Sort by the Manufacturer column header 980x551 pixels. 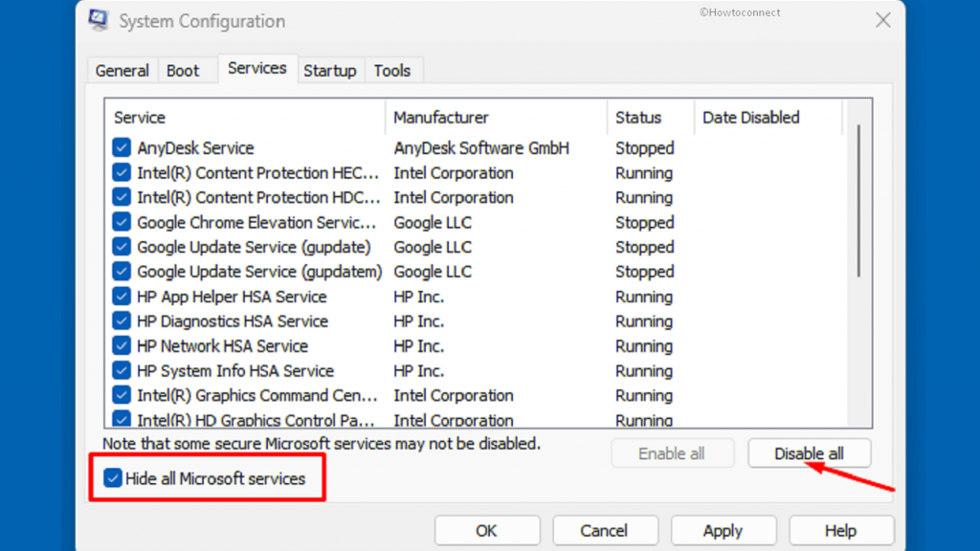[x=497, y=118]
